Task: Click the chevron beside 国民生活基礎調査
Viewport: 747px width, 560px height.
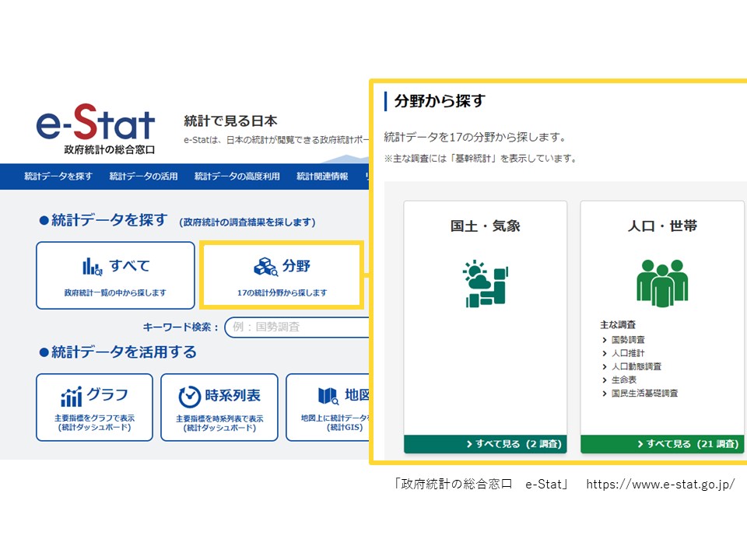Action: 605,394
